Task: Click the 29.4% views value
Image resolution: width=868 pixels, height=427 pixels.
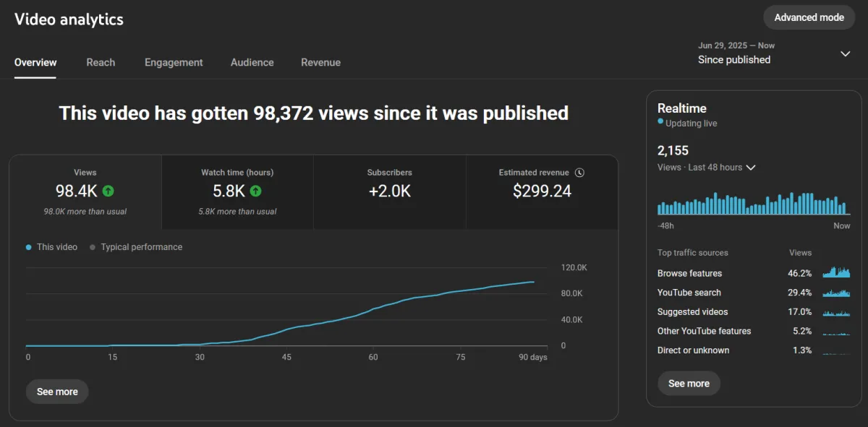Action: point(800,293)
